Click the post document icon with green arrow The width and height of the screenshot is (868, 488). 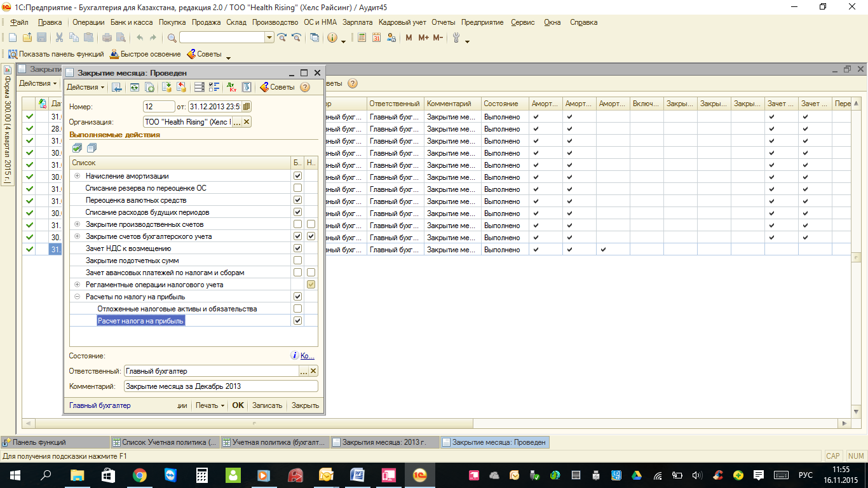[166, 87]
